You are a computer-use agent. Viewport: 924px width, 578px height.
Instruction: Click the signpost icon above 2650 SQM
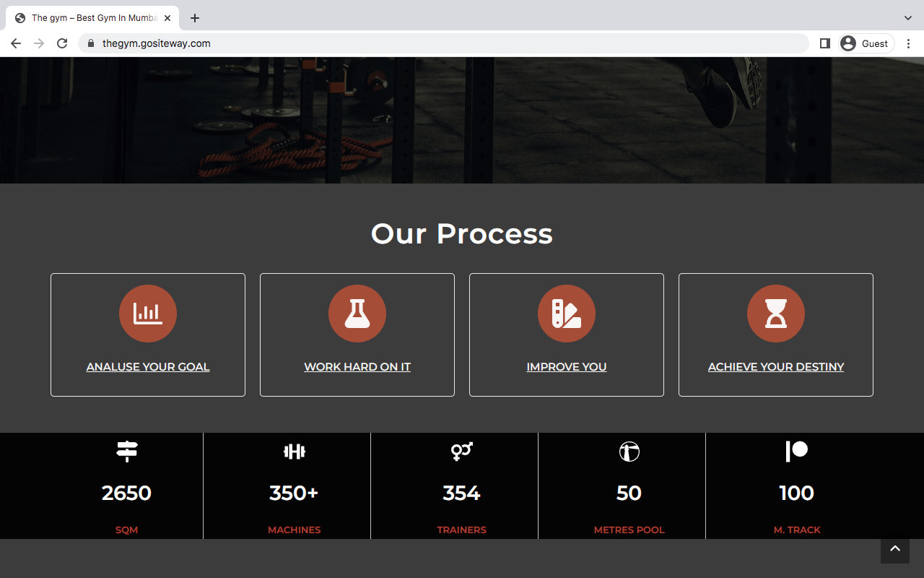pos(127,452)
